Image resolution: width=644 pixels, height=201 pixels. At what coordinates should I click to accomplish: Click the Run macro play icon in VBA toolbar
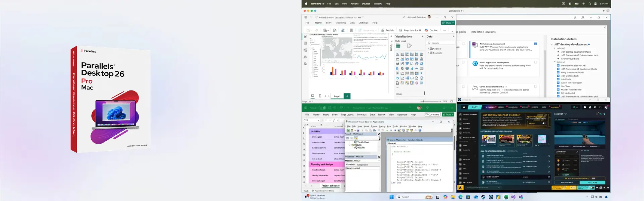tap(387, 130)
